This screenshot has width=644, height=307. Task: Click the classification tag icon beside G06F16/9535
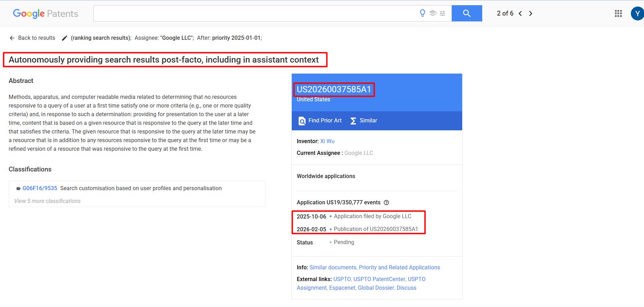coord(18,188)
